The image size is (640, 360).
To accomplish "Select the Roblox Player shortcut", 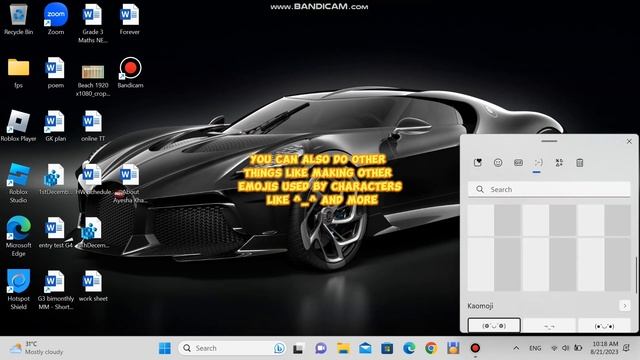I will 18,126.
